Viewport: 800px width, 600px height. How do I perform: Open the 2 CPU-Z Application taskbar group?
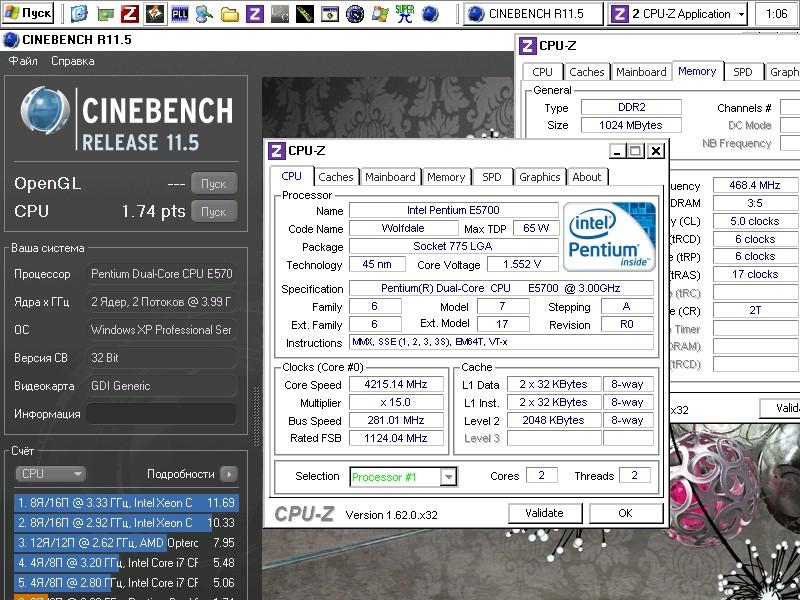point(678,14)
